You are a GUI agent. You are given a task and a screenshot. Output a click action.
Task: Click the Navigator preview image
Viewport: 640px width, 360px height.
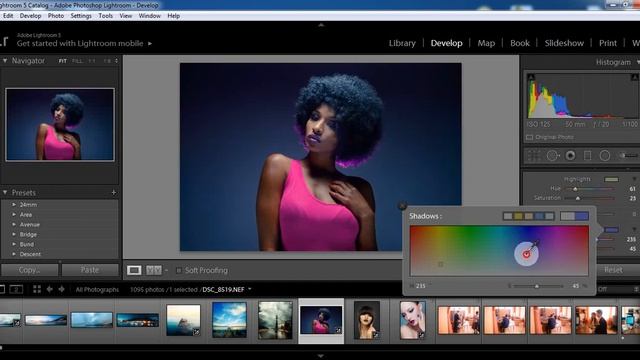click(60, 124)
